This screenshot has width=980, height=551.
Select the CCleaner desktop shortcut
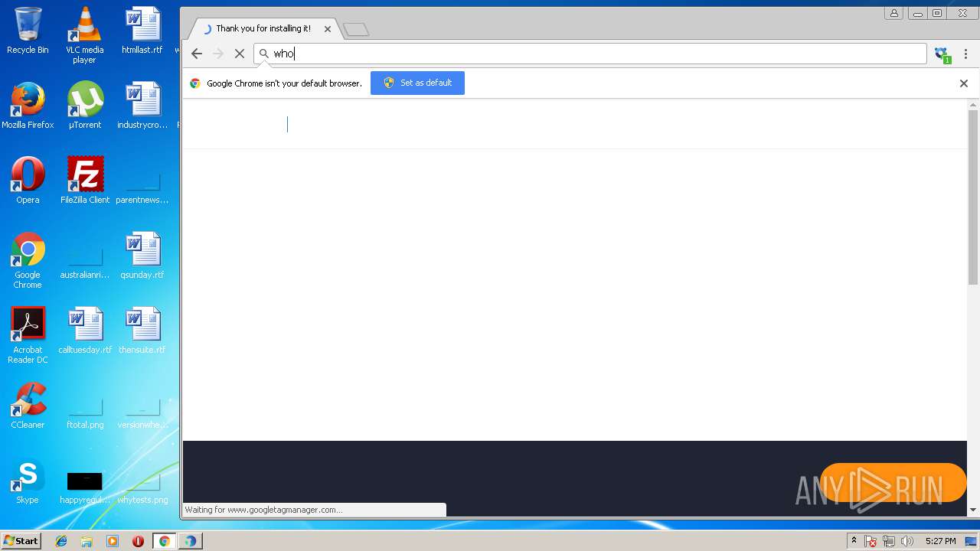tap(28, 406)
